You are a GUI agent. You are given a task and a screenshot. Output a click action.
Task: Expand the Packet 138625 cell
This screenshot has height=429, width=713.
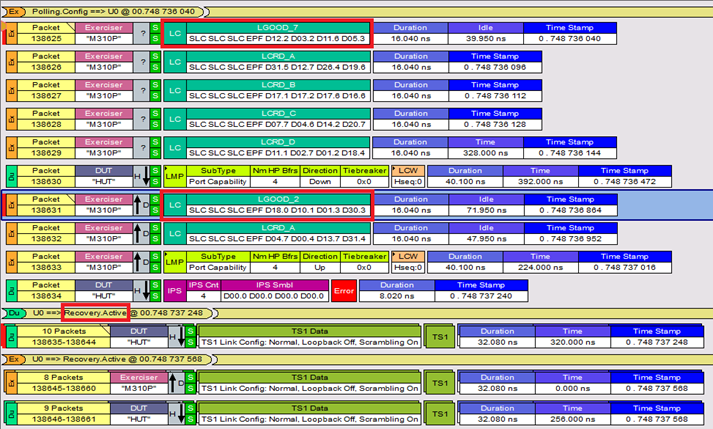coord(46,33)
